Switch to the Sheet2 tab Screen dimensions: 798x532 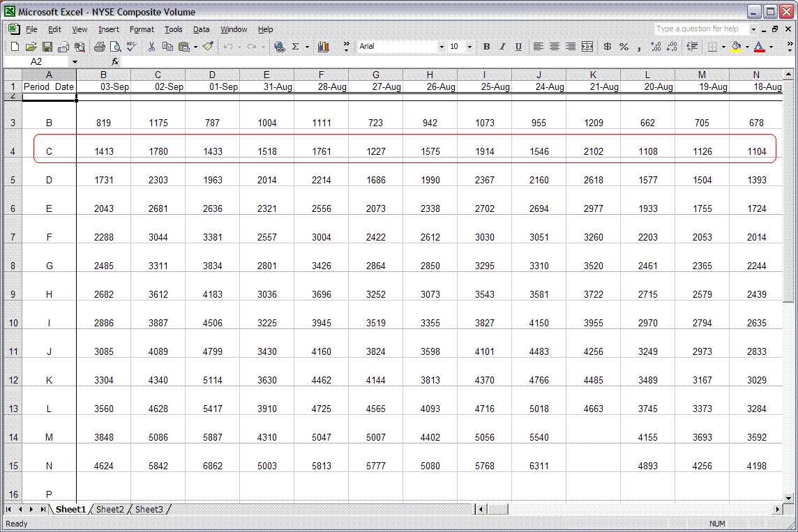point(110,509)
